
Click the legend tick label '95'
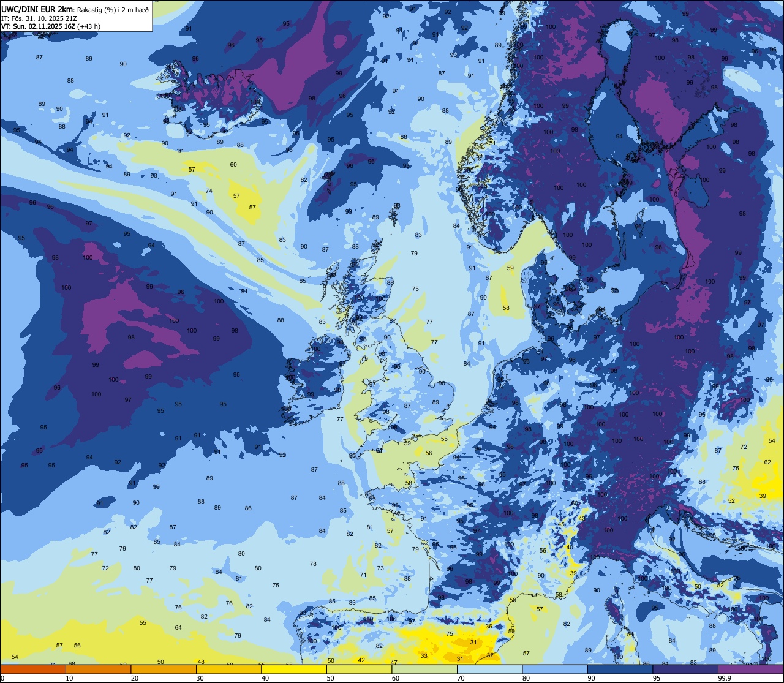[657, 678]
